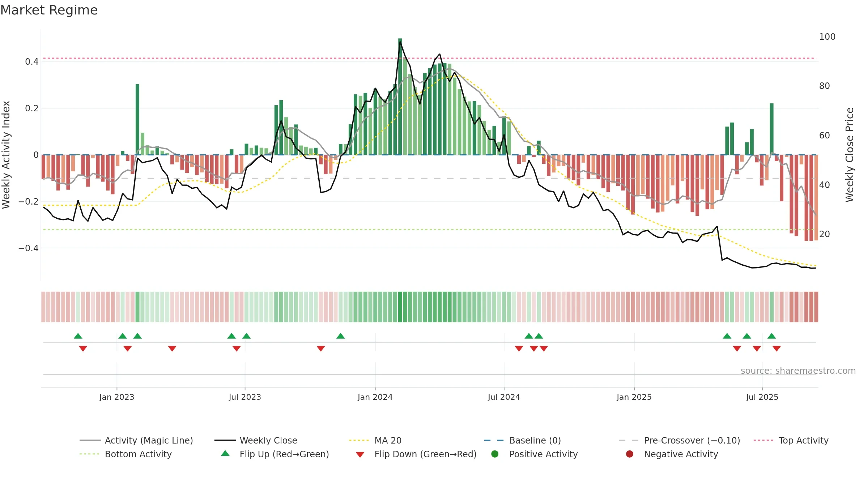868x488 pixels.
Task: Click the red Flip Down legend triangle
Action: [360, 455]
